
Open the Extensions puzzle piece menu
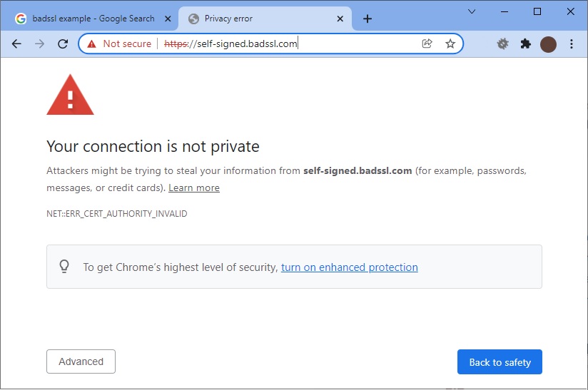(525, 43)
